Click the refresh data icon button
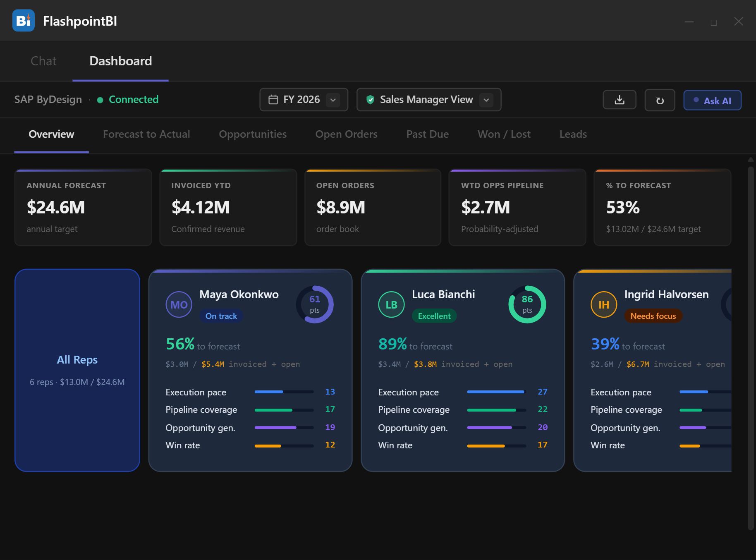 660,100
